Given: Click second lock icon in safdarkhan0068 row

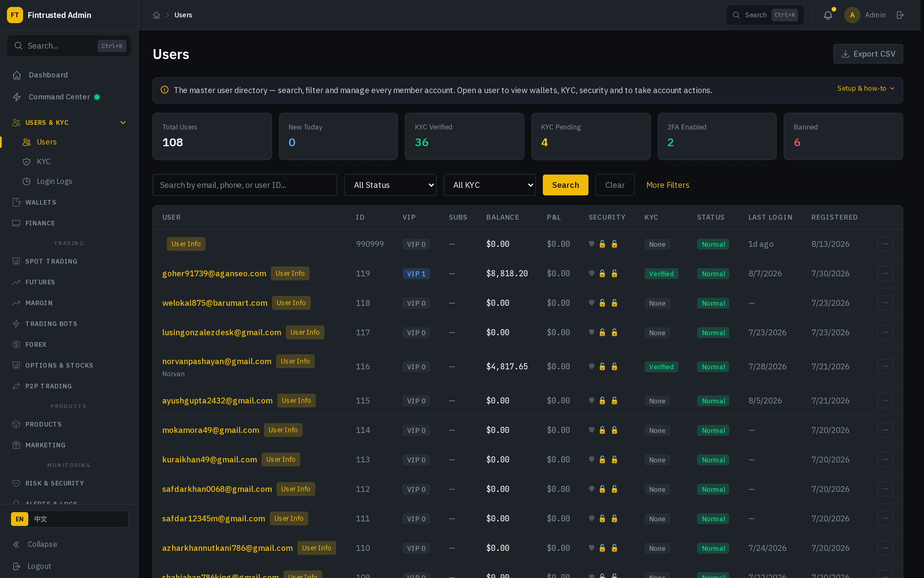Looking at the screenshot, I should coord(614,489).
